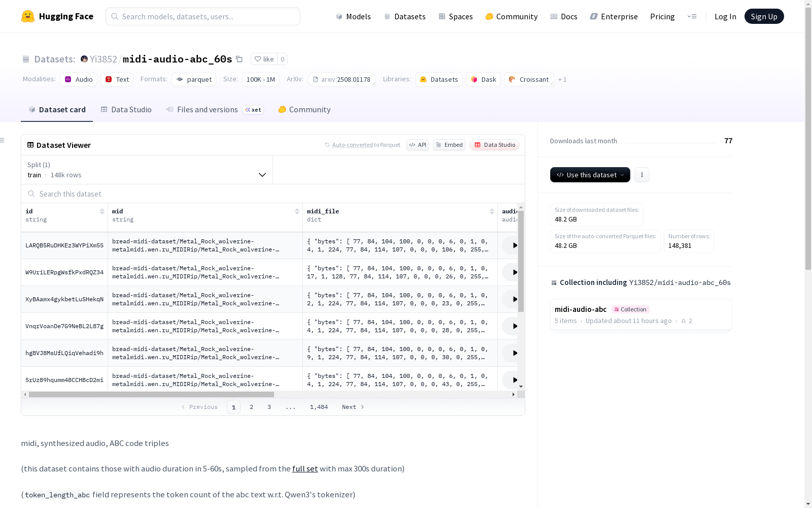812x508 pixels.
Task: Sort by the midi_file column
Action: point(492,211)
